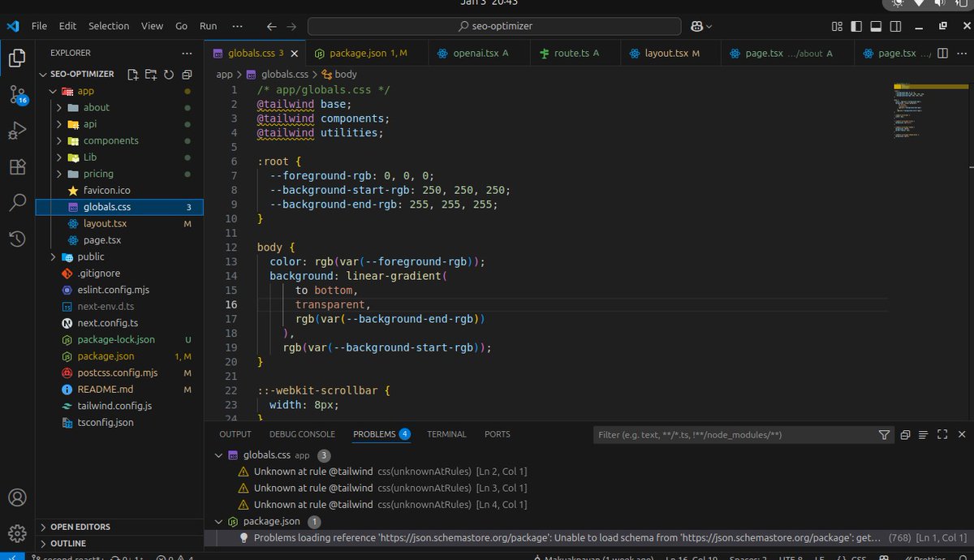
Task: Open the Run menu
Action: pos(209,26)
